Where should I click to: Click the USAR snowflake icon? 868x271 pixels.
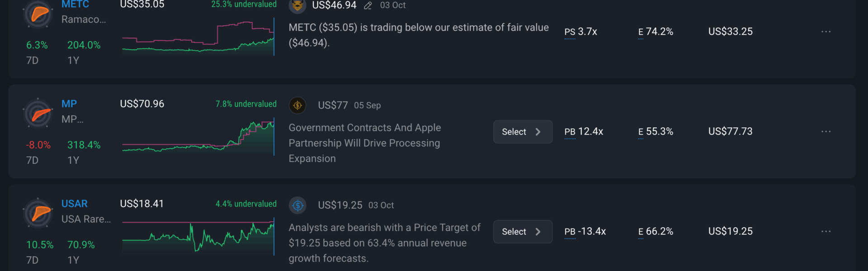(x=38, y=213)
